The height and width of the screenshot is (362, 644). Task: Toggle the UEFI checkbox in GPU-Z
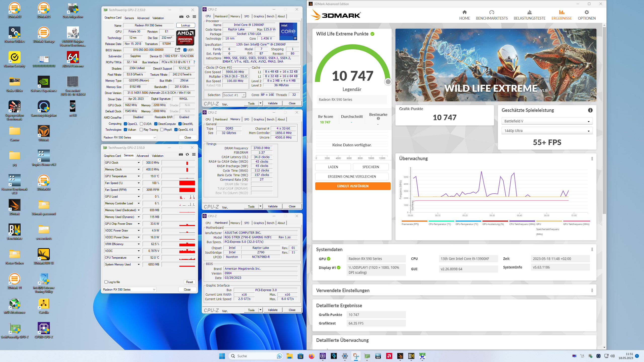[185, 50]
